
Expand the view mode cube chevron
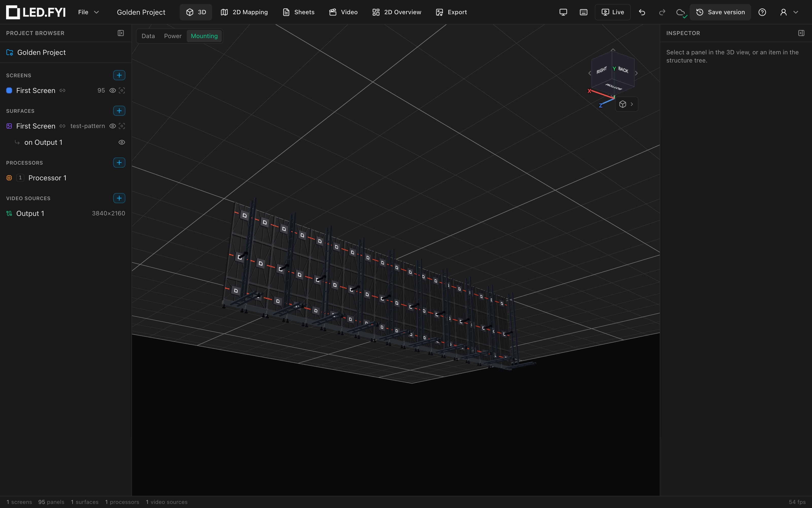point(632,104)
